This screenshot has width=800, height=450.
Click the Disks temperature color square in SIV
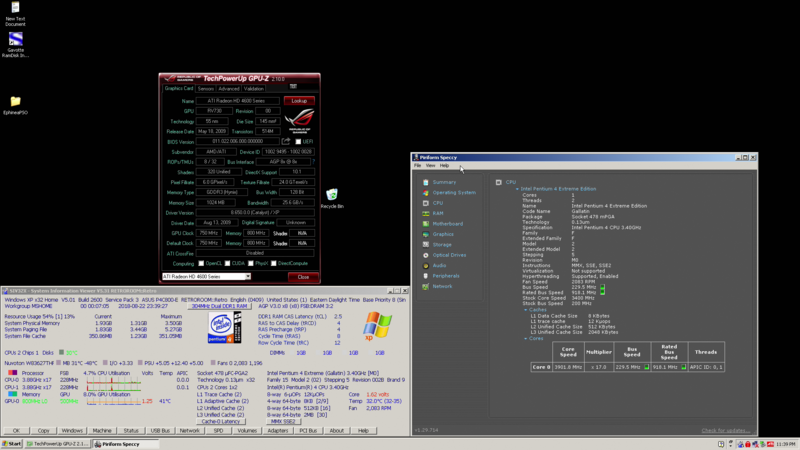pos(61,353)
